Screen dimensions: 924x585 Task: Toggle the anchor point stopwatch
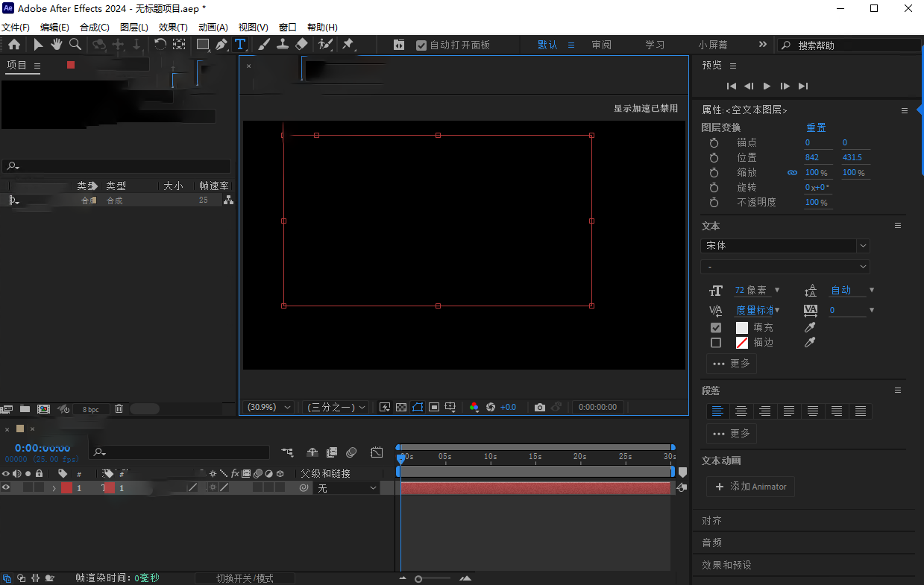(714, 142)
